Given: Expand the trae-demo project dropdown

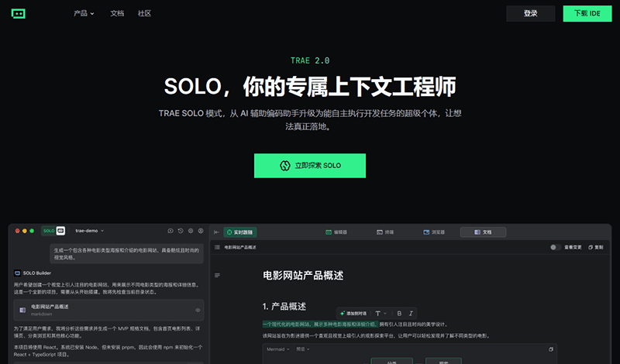Looking at the screenshot, I should (x=90, y=231).
